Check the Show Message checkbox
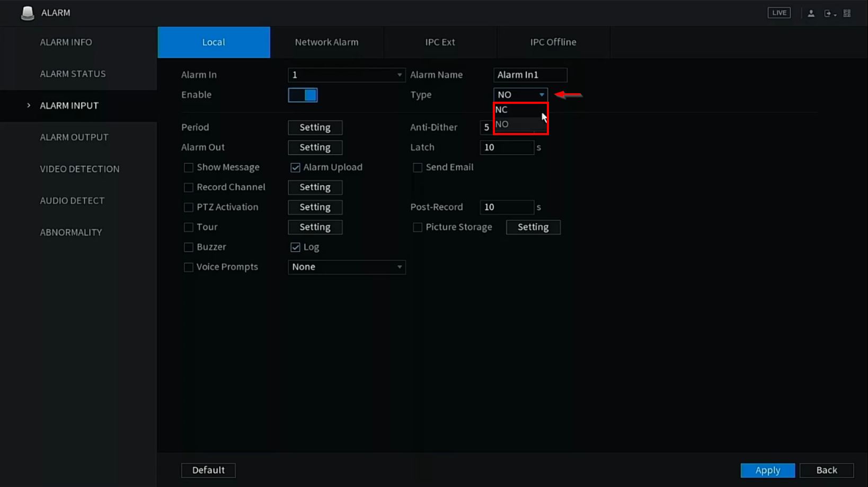868x487 pixels. point(188,167)
